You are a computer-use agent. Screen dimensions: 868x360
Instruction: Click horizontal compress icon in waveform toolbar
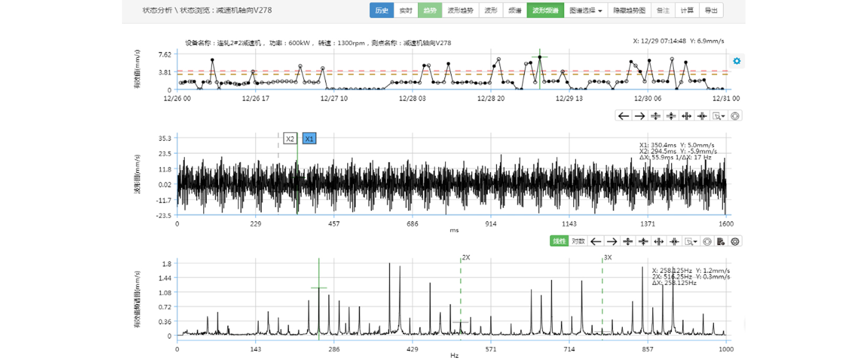pyautogui.click(x=702, y=116)
